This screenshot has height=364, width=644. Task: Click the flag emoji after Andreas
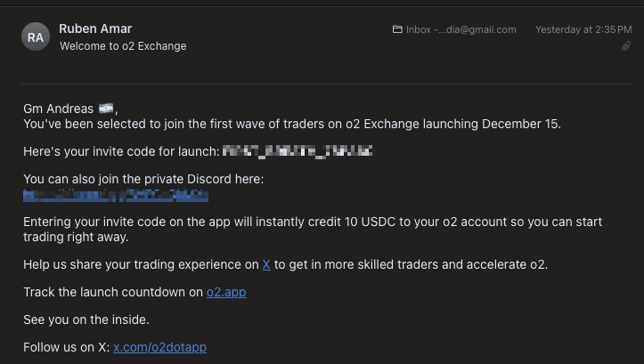106,109
